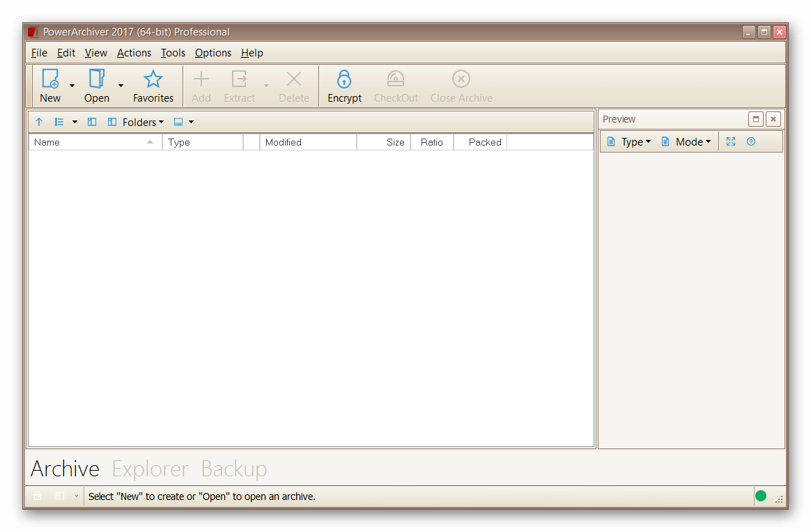This screenshot has width=811, height=532.
Task: Close the Preview panel
Action: click(x=773, y=119)
